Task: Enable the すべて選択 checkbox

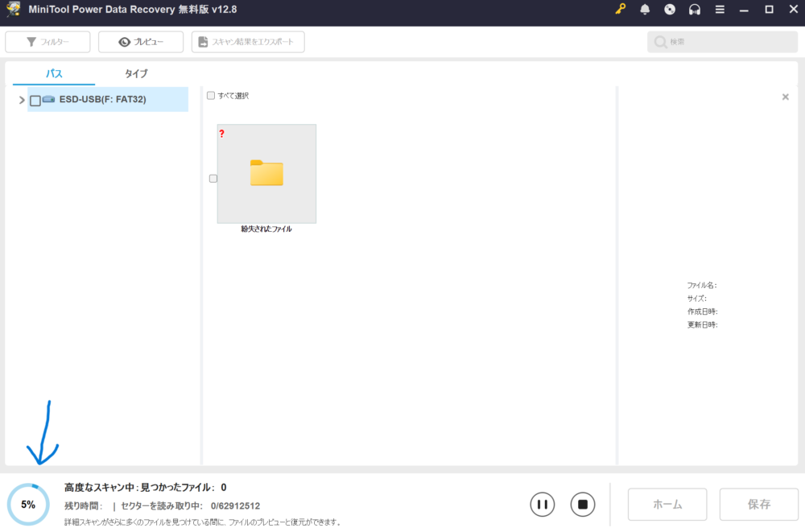Action: [x=211, y=96]
